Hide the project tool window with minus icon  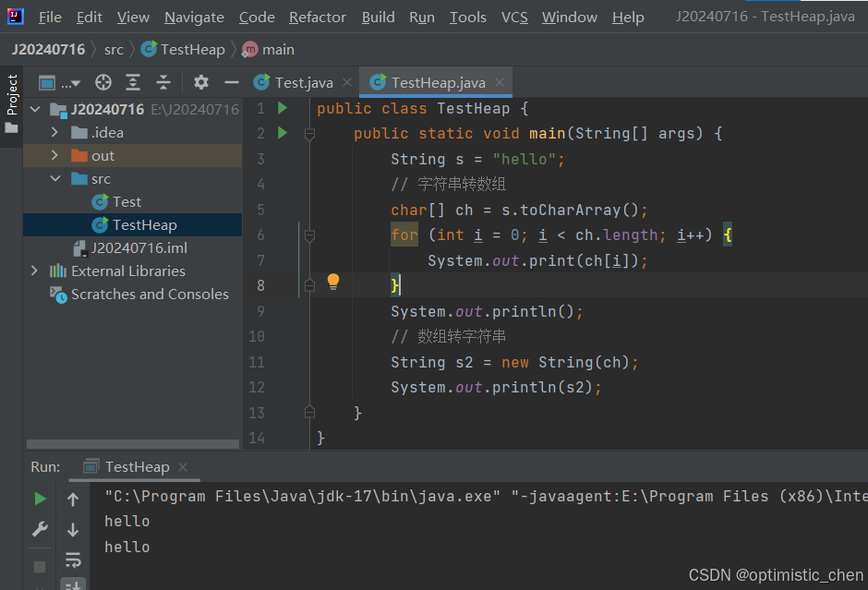232,82
